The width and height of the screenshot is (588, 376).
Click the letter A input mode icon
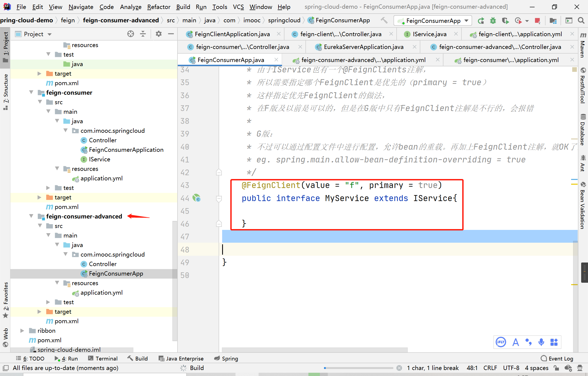[516, 342]
